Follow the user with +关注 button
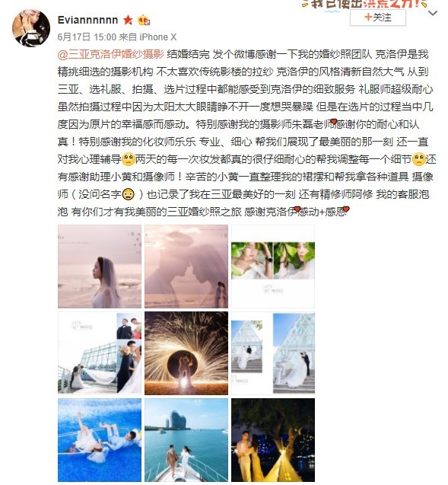 [x=378, y=18]
